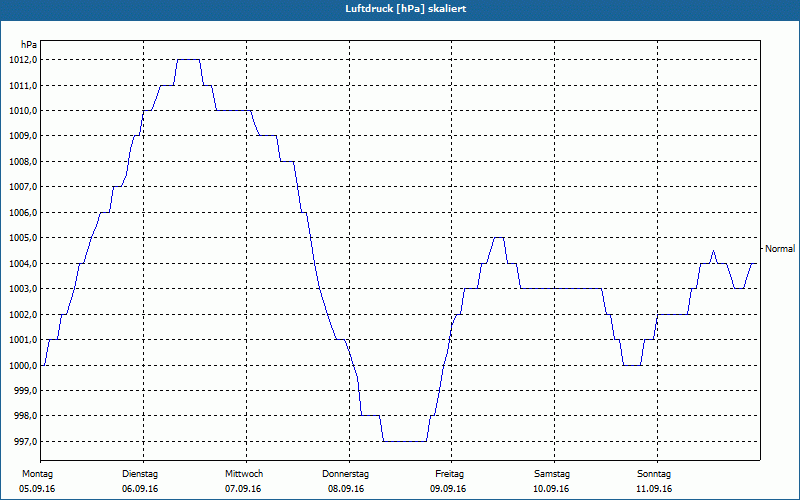Click the date 06.09.16
This screenshot has width=800, height=500.
coord(140,489)
